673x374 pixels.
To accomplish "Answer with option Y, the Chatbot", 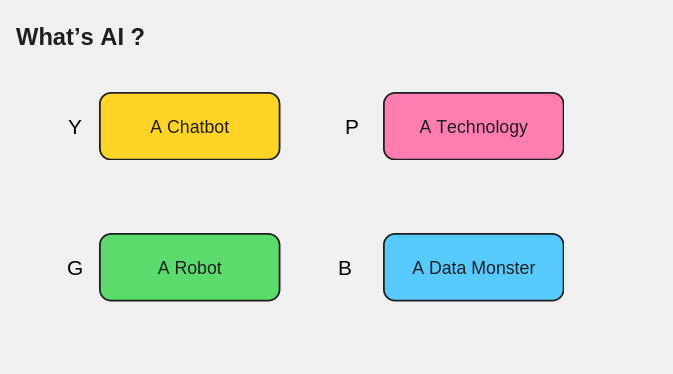I will pyautogui.click(x=190, y=126).
